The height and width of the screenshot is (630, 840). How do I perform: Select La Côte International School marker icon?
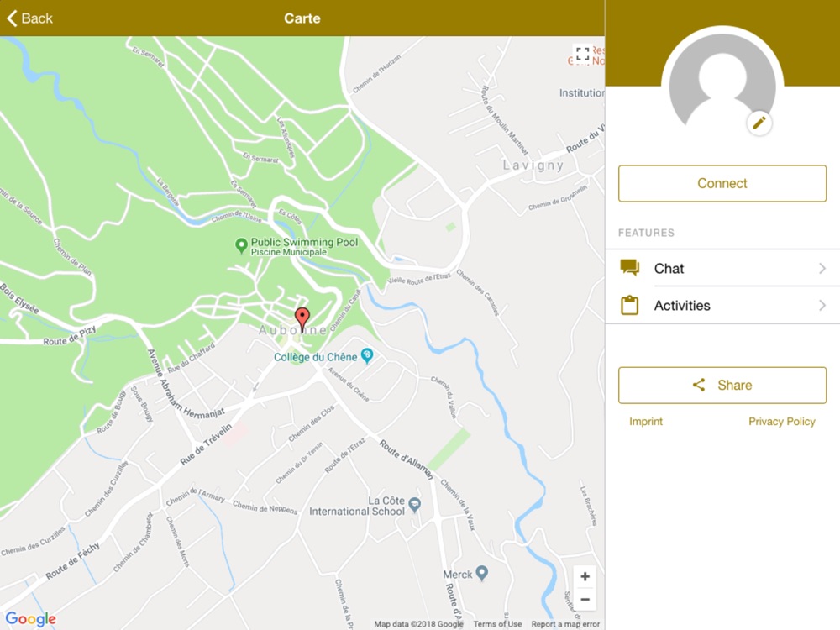click(415, 505)
